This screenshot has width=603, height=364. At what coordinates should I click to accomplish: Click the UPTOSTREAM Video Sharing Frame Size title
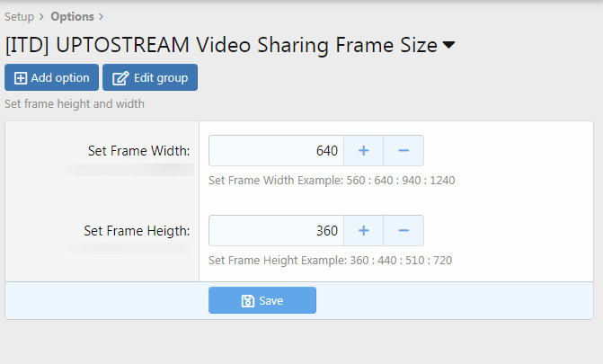click(x=221, y=44)
